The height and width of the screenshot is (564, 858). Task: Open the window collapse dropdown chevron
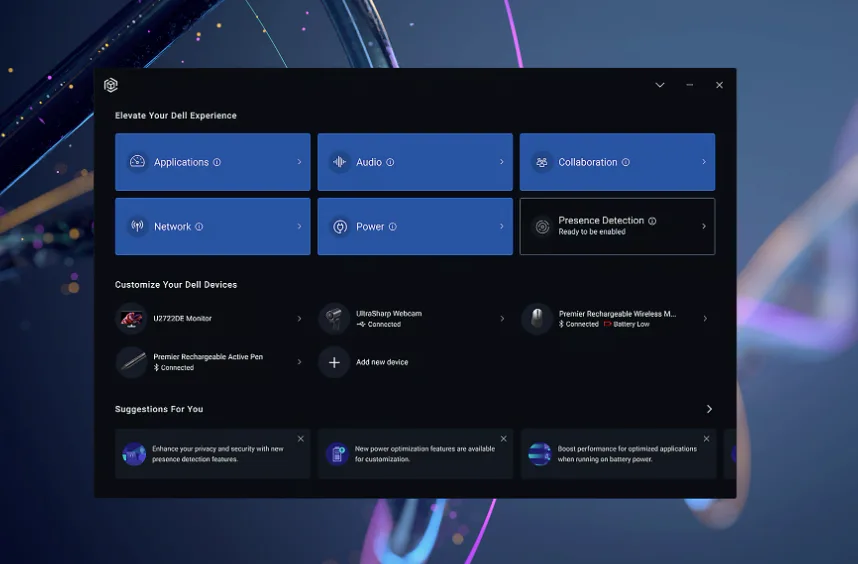click(x=660, y=85)
